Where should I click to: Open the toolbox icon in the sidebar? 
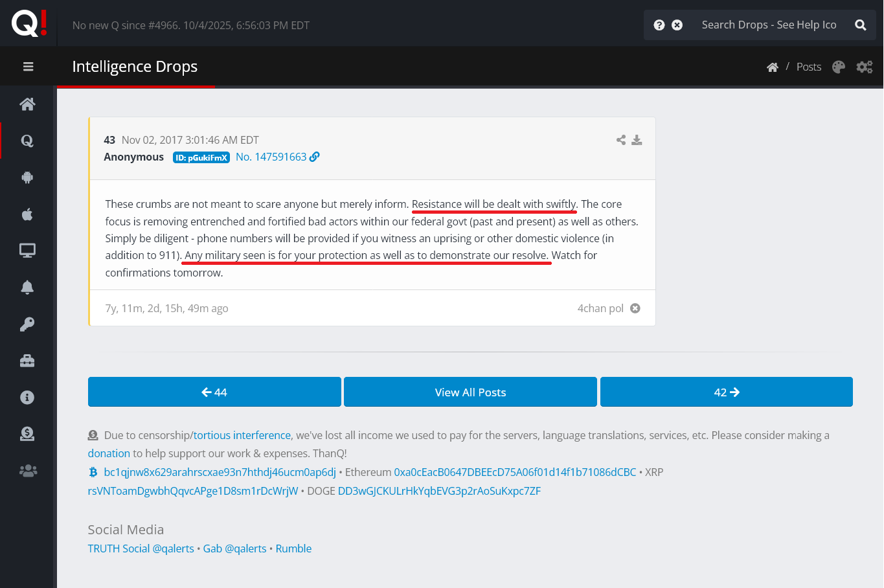[x=27, y=361]
